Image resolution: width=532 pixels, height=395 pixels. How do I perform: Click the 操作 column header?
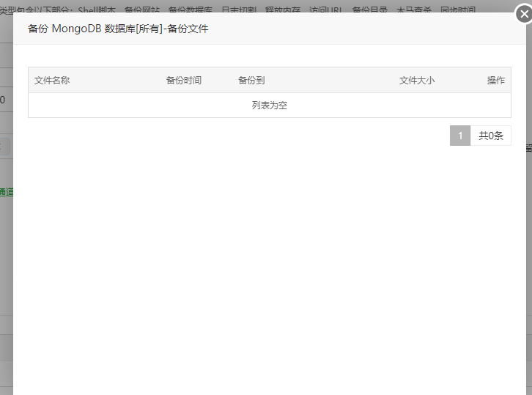point(495,81)
